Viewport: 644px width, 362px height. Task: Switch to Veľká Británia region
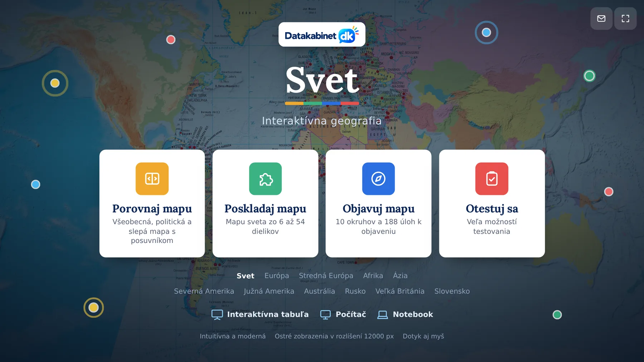coord(400,291)
